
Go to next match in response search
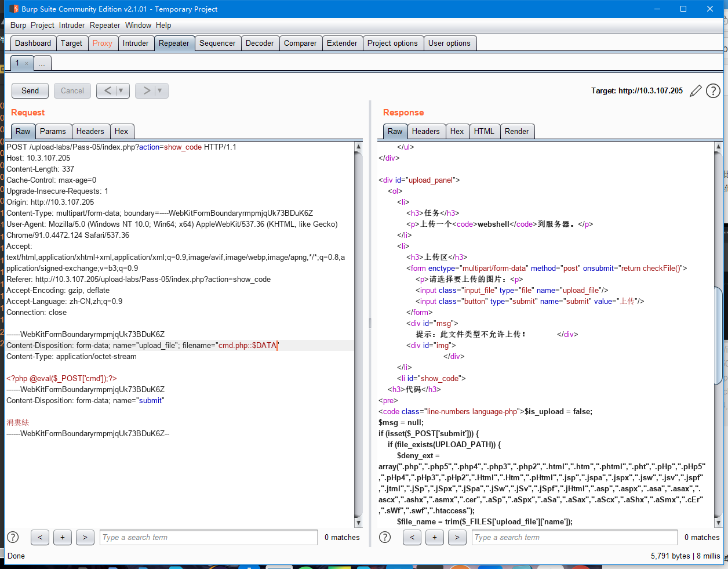point(457,537)
